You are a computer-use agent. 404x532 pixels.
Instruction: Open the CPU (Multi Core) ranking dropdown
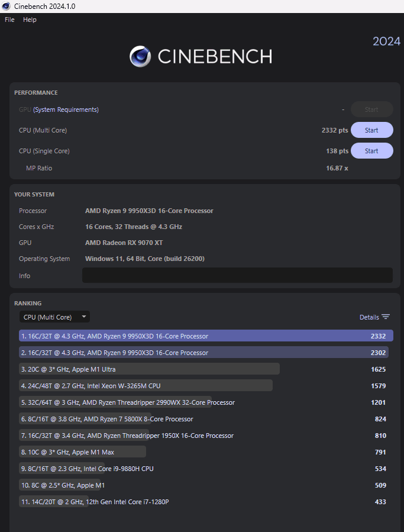[x=54, y=317]
